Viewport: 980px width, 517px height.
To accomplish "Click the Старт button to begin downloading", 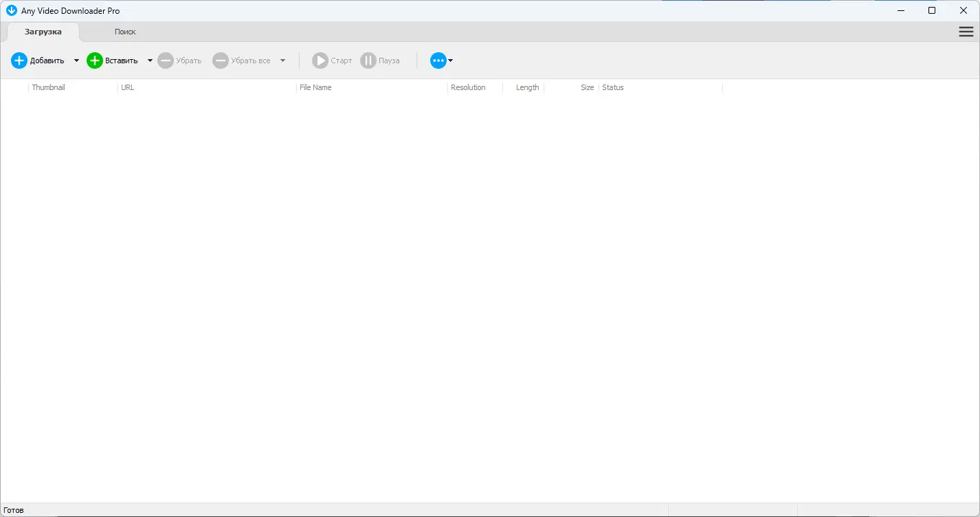I will pyautogui.click(x=331, y=60).
